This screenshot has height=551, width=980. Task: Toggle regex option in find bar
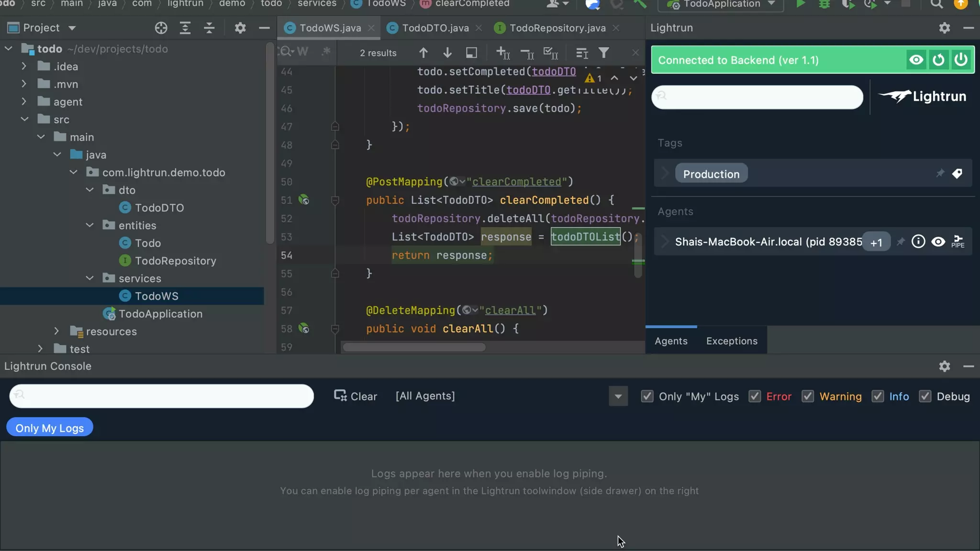[x=326, y=51]
